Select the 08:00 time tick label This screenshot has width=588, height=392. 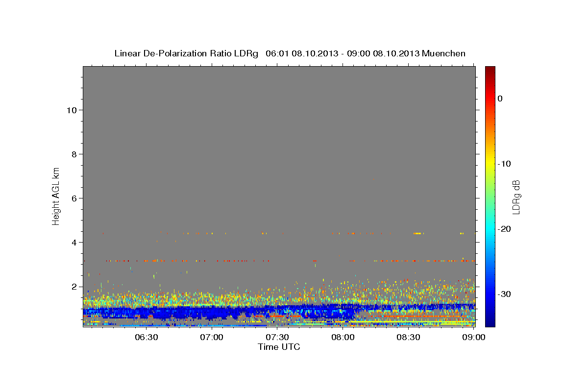click(x=343, y=337)
